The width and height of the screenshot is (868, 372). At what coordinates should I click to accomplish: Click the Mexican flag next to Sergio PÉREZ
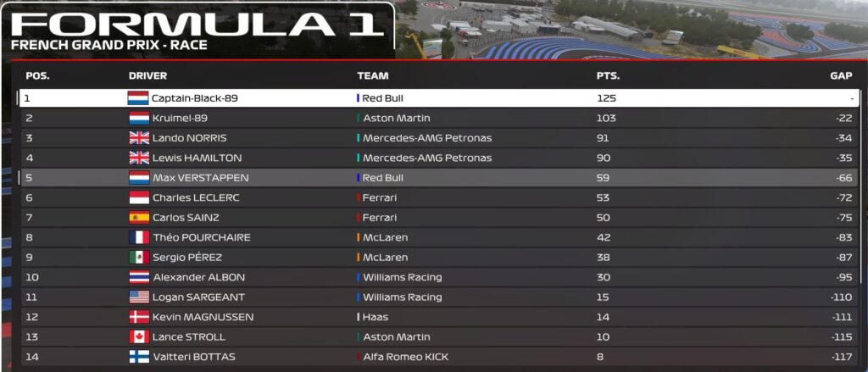coord(138,258)
